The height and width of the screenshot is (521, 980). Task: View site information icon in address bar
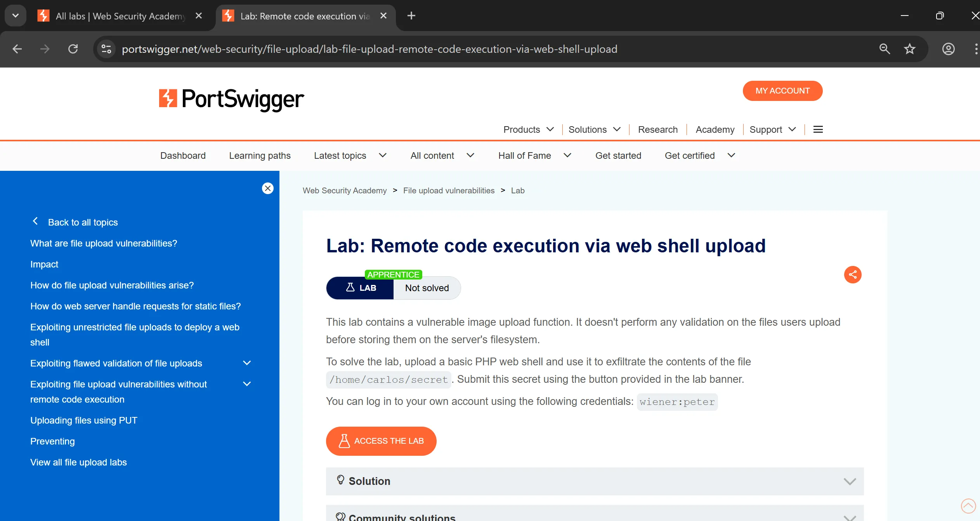(106, 49)
